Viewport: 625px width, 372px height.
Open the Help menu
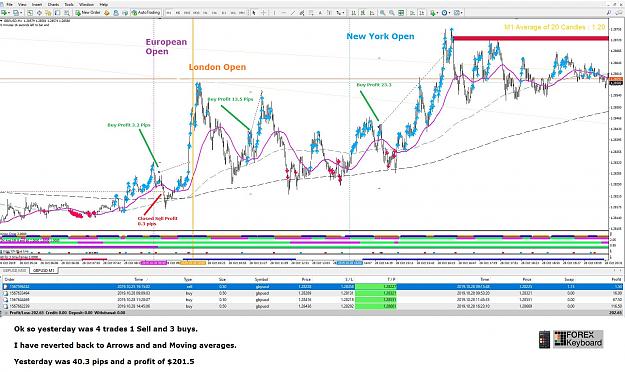104,4
